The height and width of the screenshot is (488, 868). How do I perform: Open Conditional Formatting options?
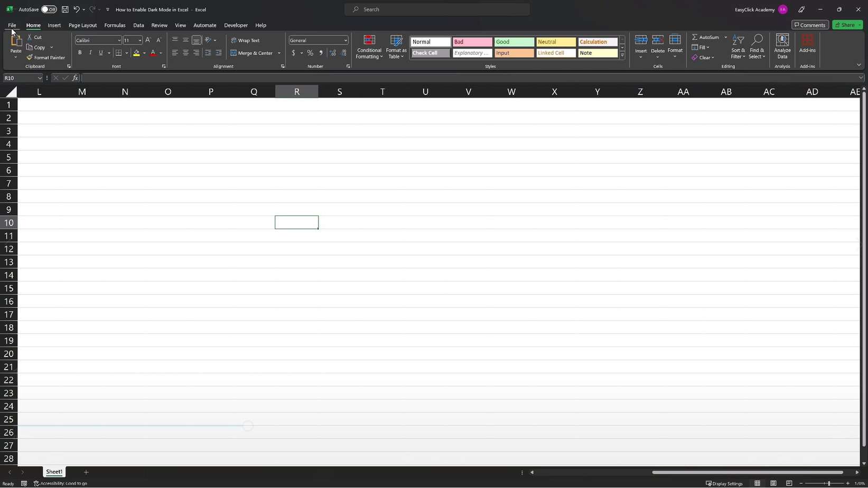tap(369, 48)
